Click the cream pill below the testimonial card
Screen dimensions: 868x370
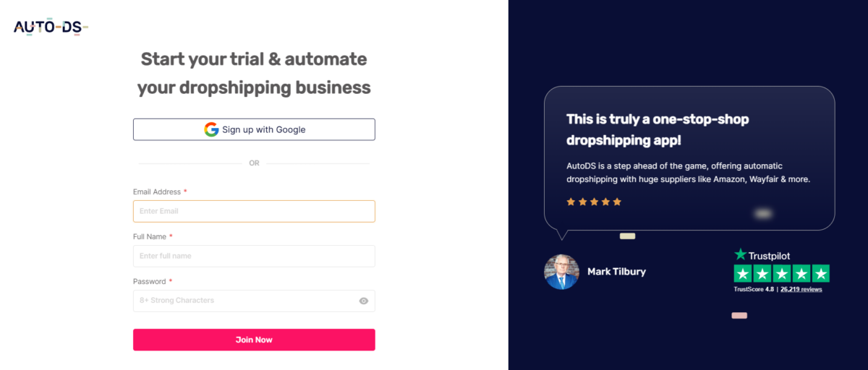[627, 236]
